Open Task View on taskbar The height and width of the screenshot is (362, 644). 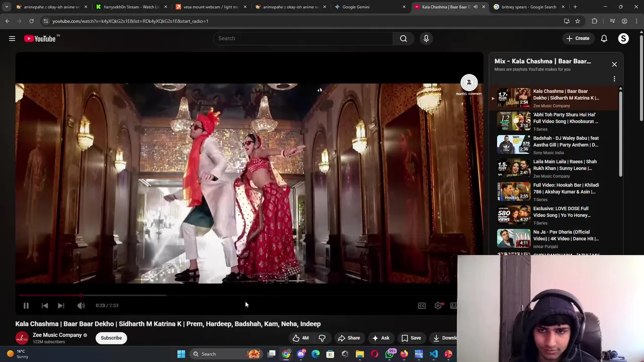point(272,354)
